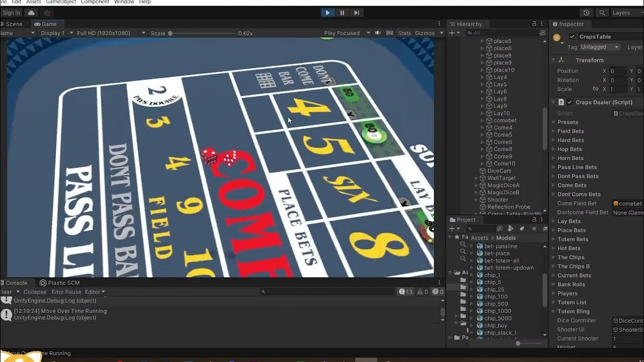Pause the game with the pause button
Image resolution: width=644 pixels, height=362 pixels.
pyautogui.click(x=342, y=13)
